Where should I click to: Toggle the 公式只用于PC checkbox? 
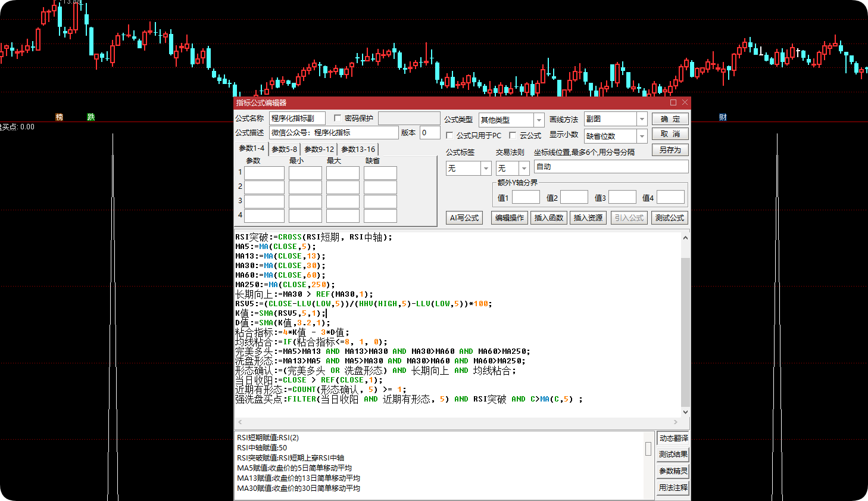pos(449,135)
